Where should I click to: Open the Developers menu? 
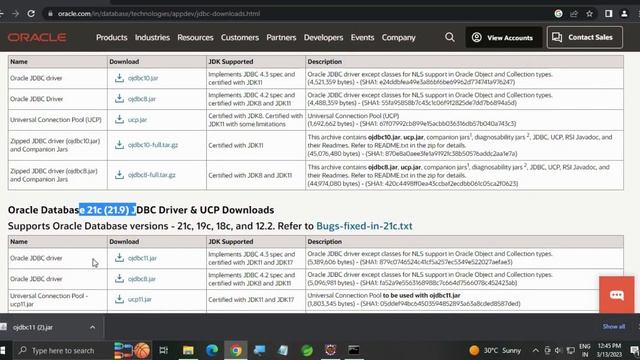pos(323,38)
